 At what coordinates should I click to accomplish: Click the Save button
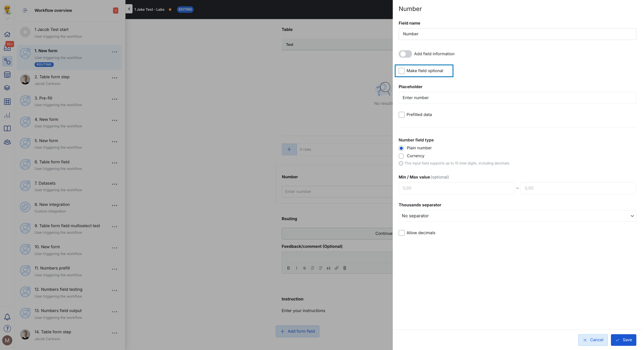pos(623,340)
